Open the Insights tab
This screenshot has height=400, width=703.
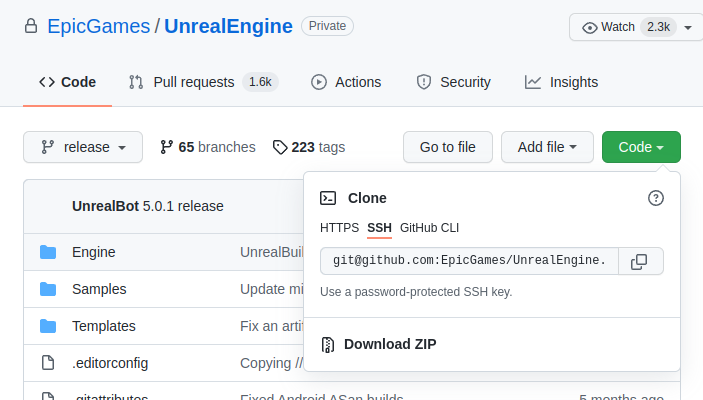pos(561,82)
